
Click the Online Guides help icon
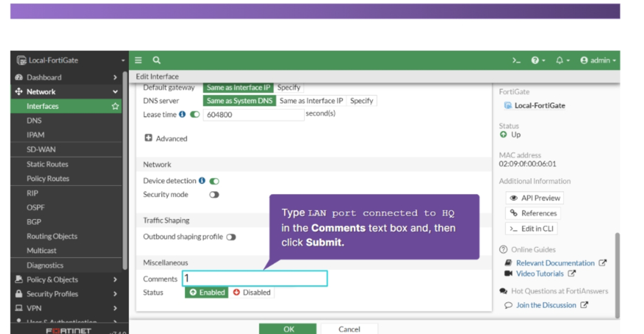[504, 250]
